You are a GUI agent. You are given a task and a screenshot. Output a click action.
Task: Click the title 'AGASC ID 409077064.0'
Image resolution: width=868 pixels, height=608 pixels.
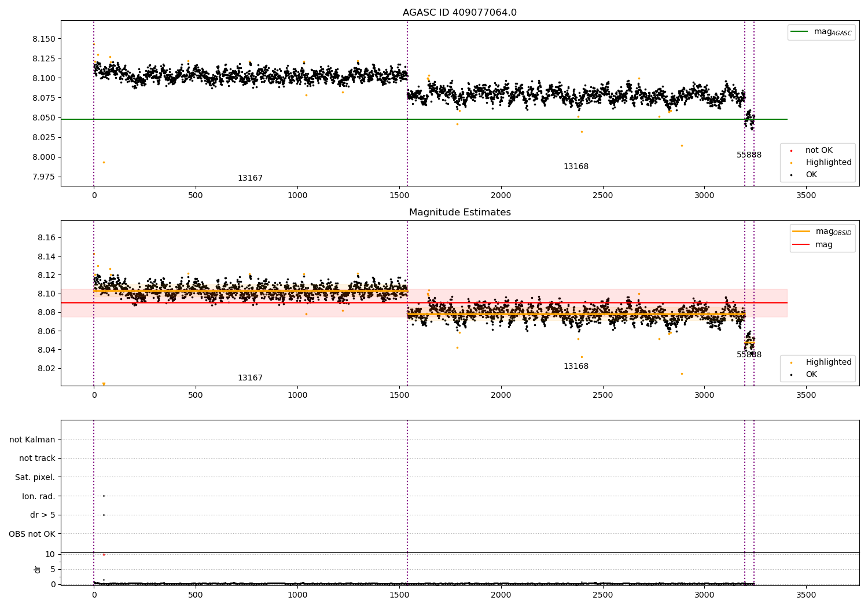tap(459, 13)
